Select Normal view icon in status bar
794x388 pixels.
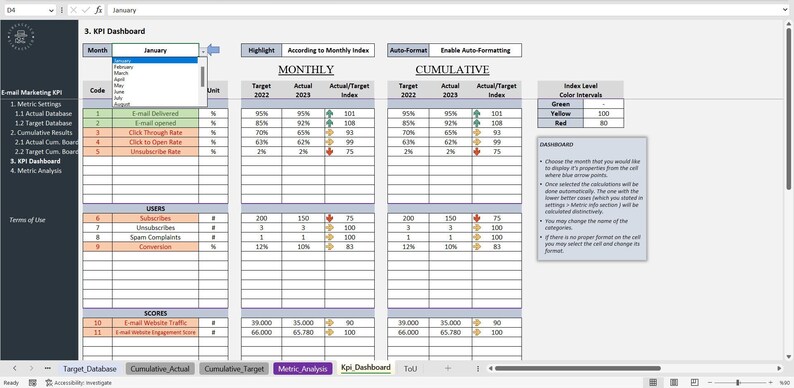tap(653, 382)
